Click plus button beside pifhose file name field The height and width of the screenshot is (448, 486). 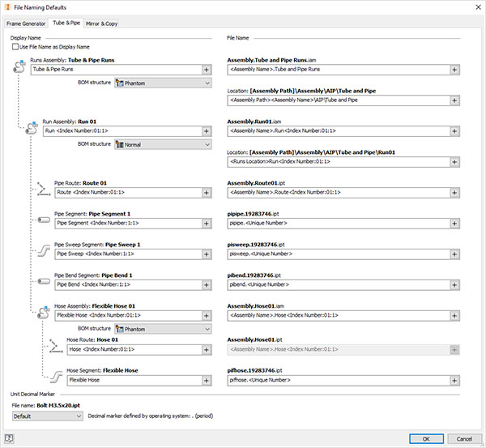[x=455, y=379]
